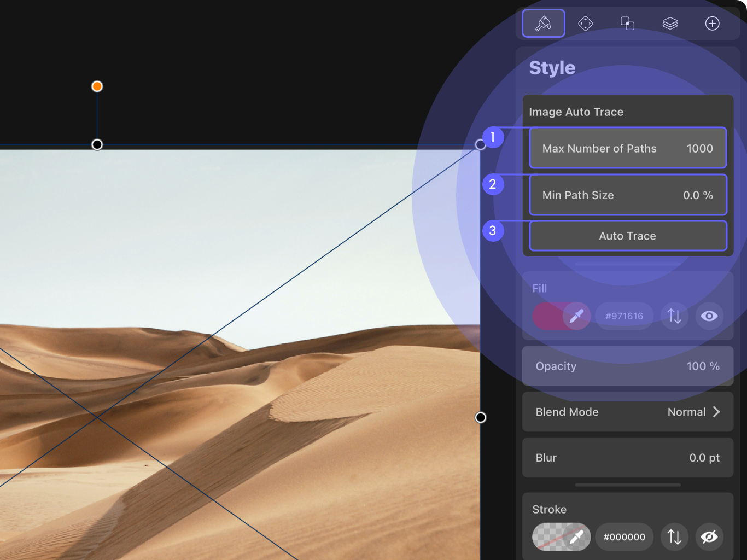Open the Stroke color well
The image size is (747, 560).
[547, 536]
